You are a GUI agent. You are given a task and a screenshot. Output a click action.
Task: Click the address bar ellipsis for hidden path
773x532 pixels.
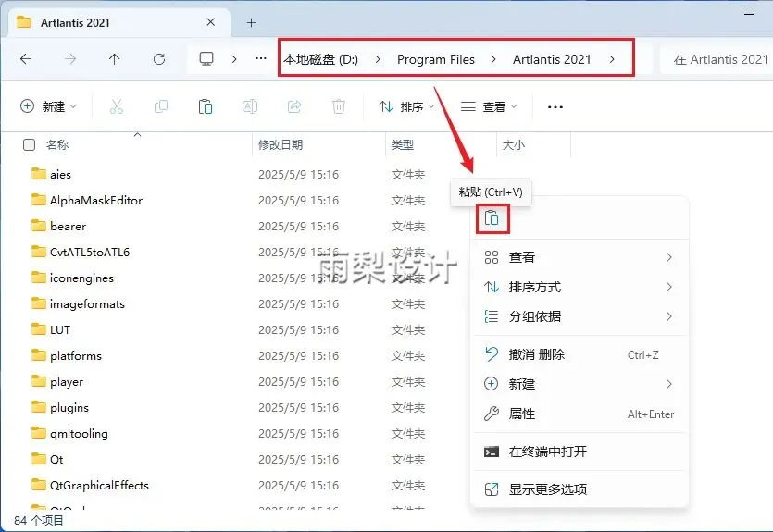(x=261, y=59)
